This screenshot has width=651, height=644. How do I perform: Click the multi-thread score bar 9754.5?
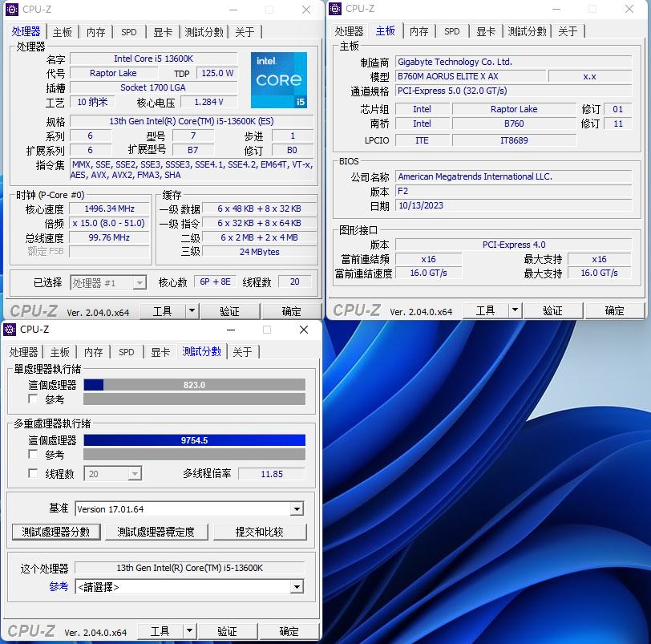[x=194, y=440]
